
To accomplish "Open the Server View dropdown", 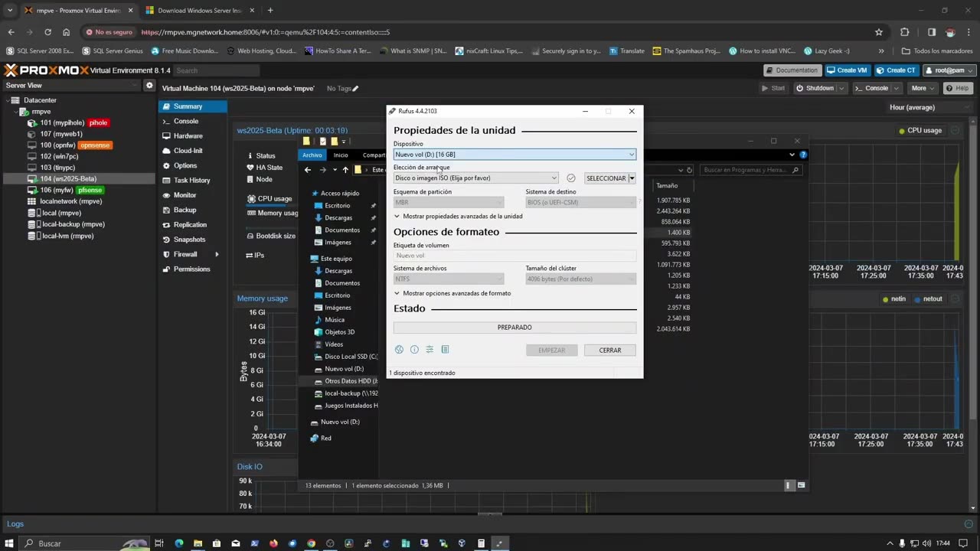I will coord(72,86).
